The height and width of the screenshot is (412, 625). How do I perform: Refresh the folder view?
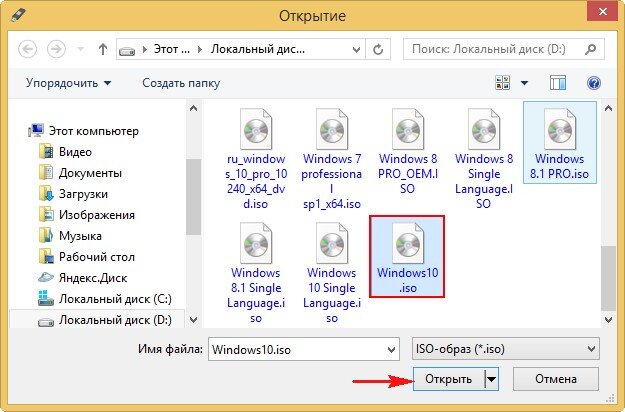(378, 49)
